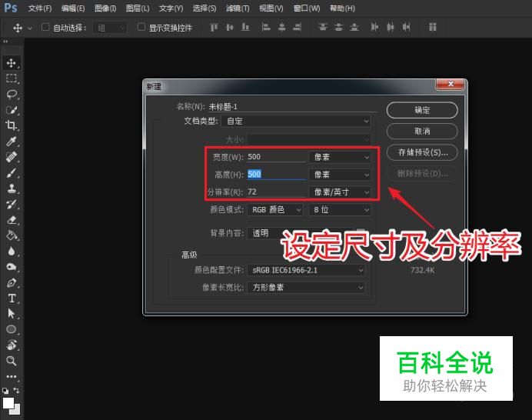This screenshot has height=420, width=532.
Task: Select the Move tool in the toolbox
Action: [12, 63]
